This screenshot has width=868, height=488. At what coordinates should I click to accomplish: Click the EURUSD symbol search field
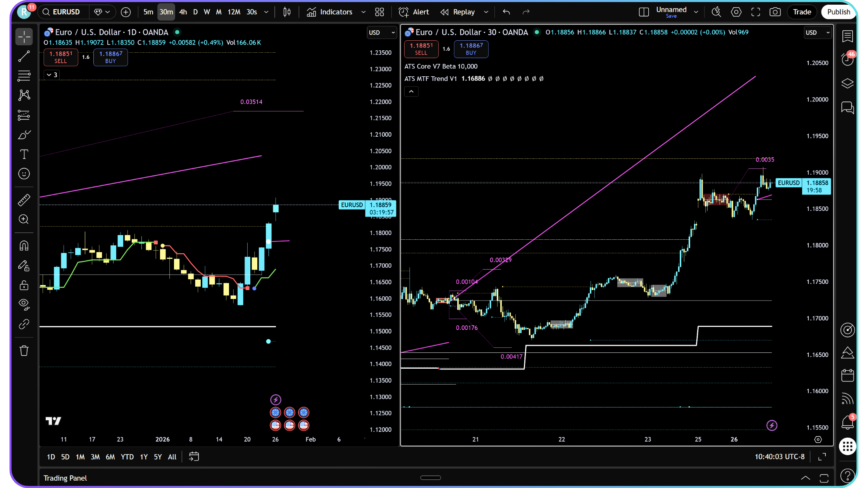[66, 12]
